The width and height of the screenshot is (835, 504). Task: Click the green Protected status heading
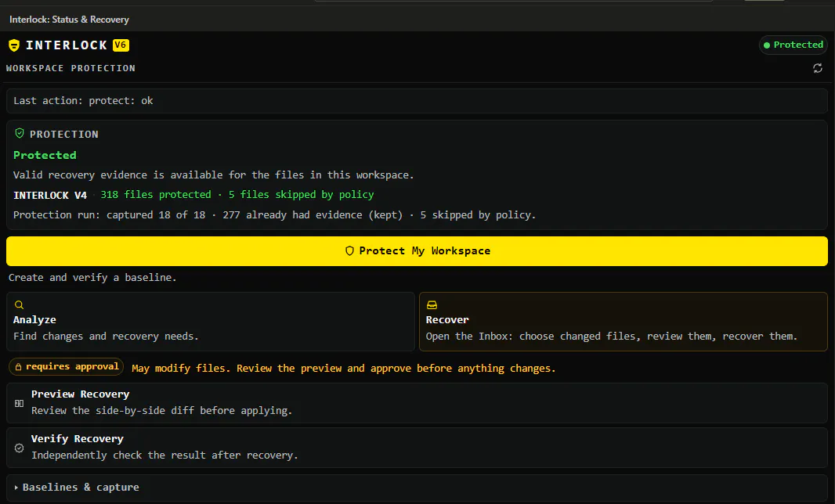pos(45,156)
